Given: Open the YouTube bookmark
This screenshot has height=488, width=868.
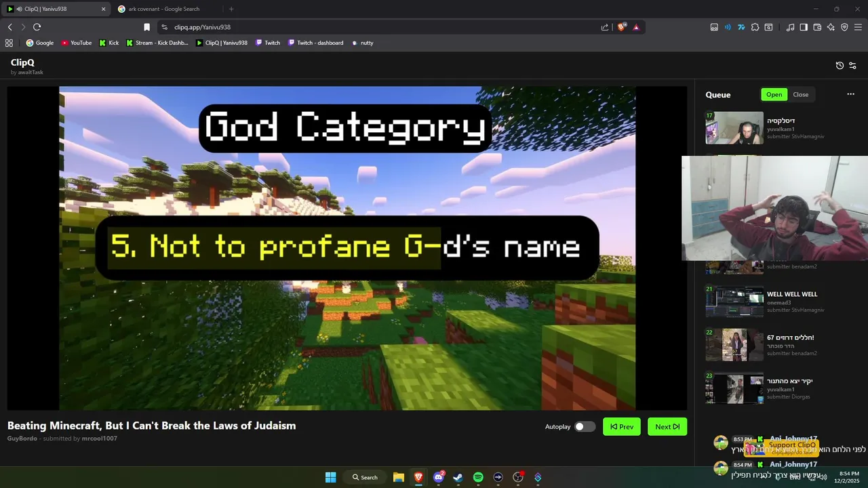Looking at the screenshot, I should click(x=77, y=43).
